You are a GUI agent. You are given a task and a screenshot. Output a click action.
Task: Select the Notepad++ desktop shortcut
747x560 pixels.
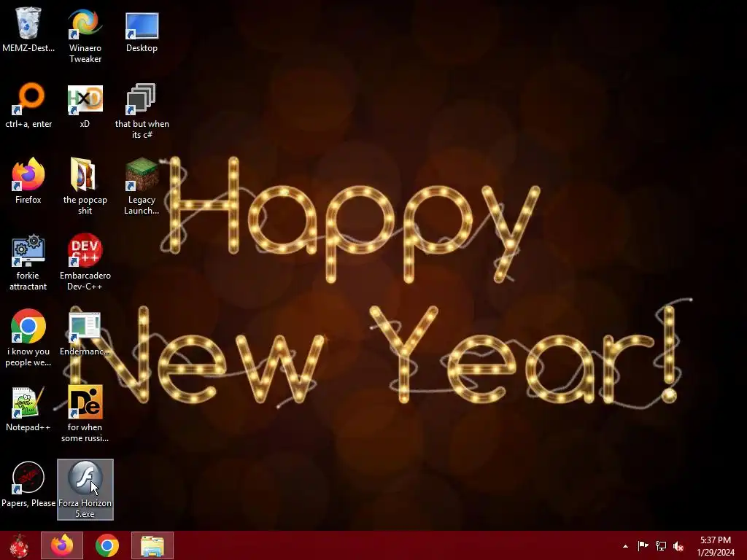click(28, 402)
